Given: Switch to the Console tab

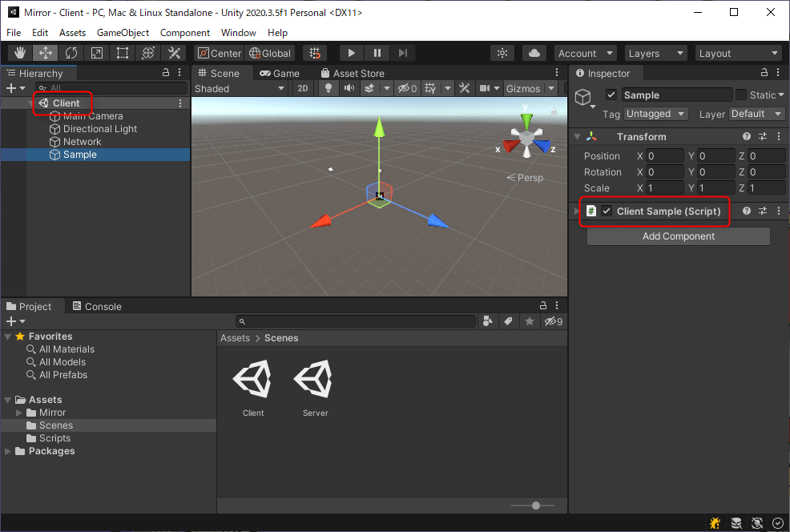Looking at the screenshot, I should point(97,306).
